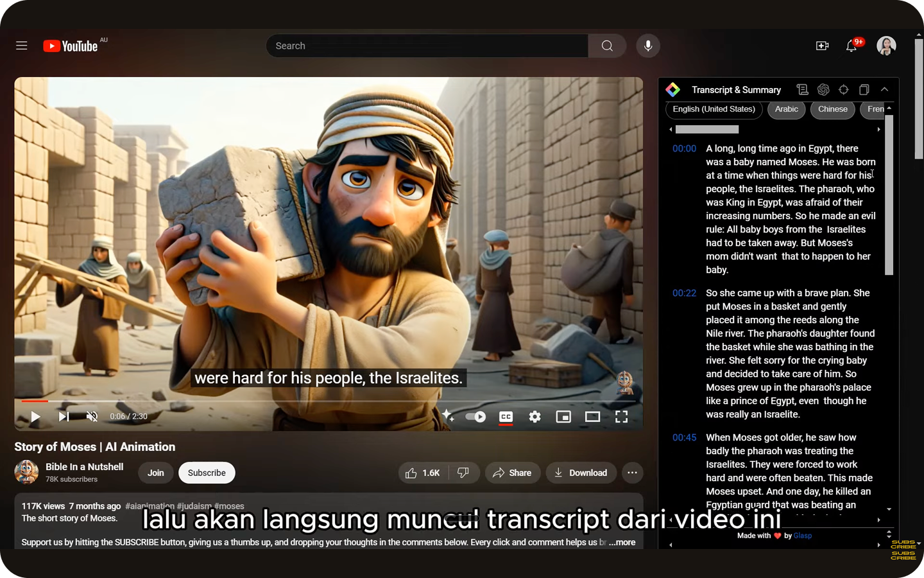Click right arrow of language scrollbar

878,130
